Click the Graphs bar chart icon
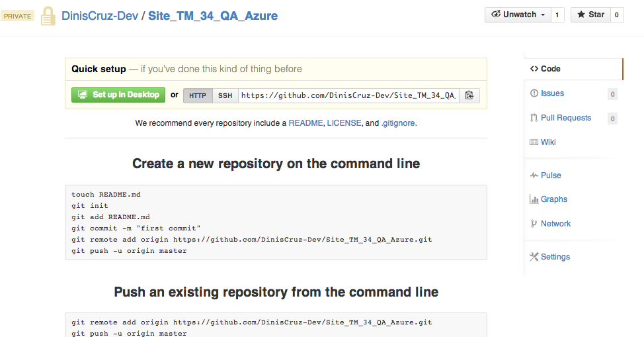 pos(534,199)
